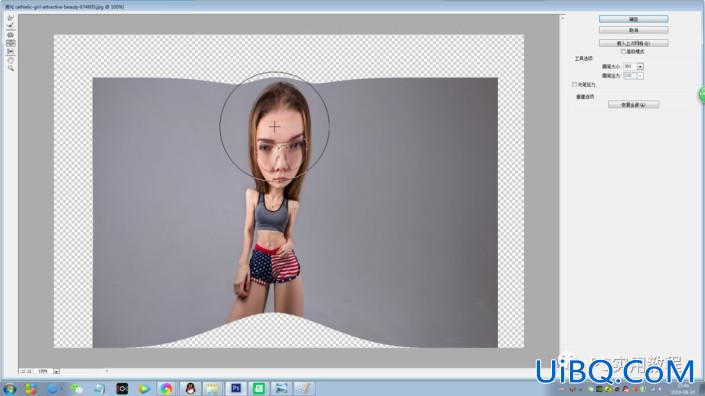Select the Pucker tool

(10, 35)
